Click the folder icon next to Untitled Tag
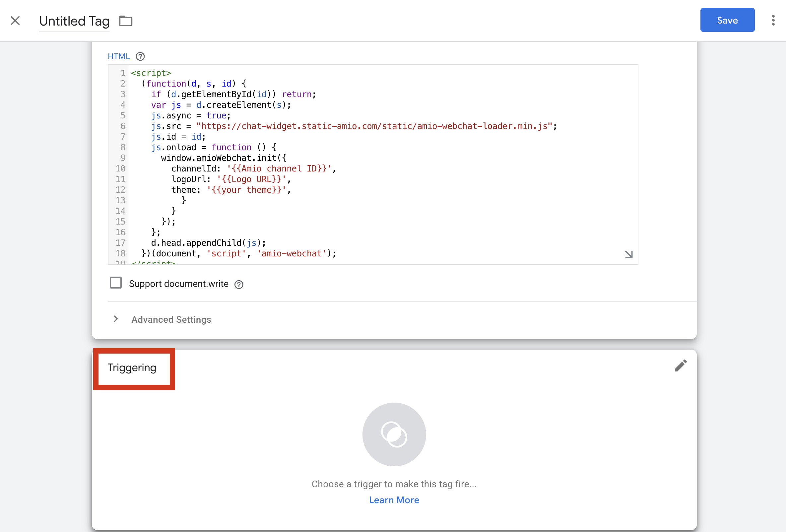The width and height of the screenshot is (786, 532). click(x=126, y=21)
